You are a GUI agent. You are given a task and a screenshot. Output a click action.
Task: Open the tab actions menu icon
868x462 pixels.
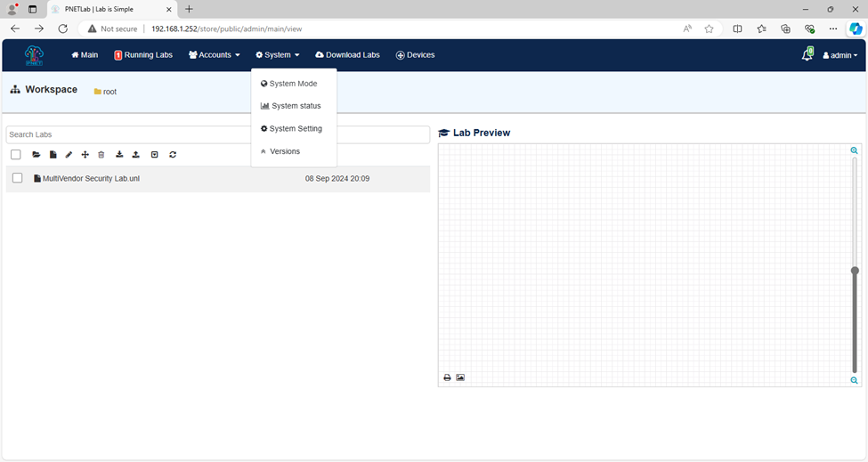pos(33,9)
